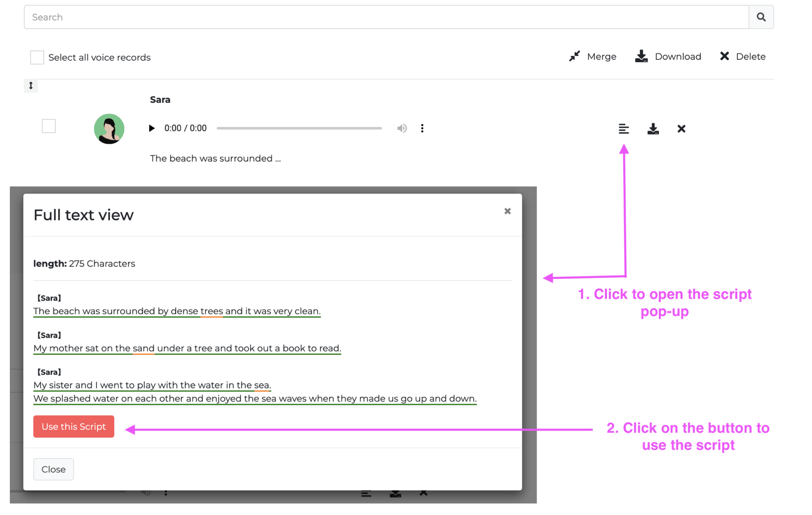The image size is (812, 515).
Task: Click sentence "We splashed water on each other..."
Action: [x=255, y=399]
